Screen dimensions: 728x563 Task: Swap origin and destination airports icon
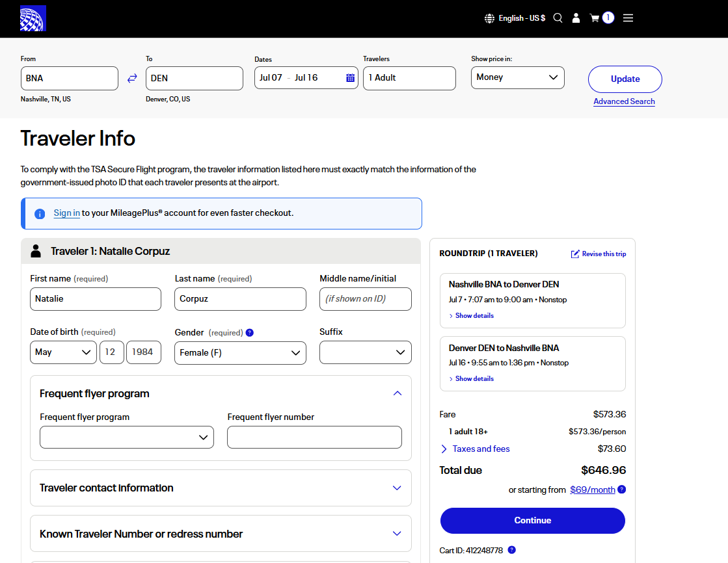(132, 78)
